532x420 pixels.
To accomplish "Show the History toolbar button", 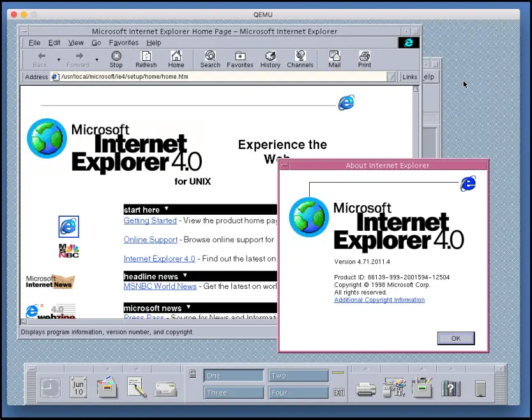I will [270, 59].
